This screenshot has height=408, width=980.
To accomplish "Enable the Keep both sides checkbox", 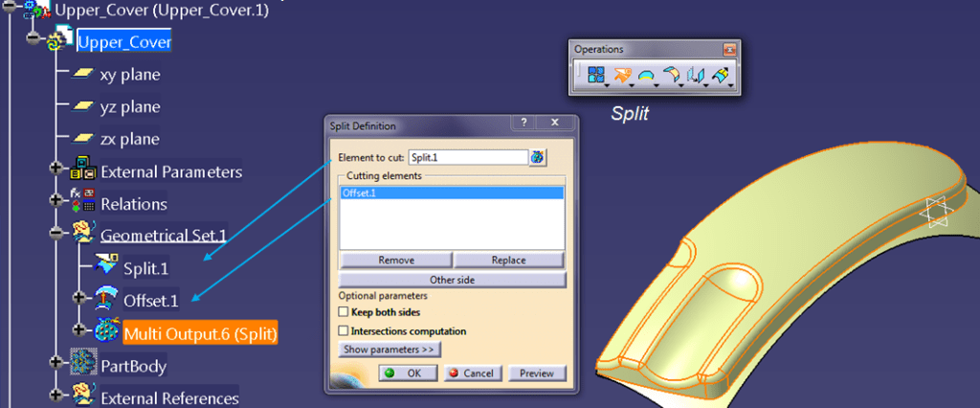I will (344, 312).
